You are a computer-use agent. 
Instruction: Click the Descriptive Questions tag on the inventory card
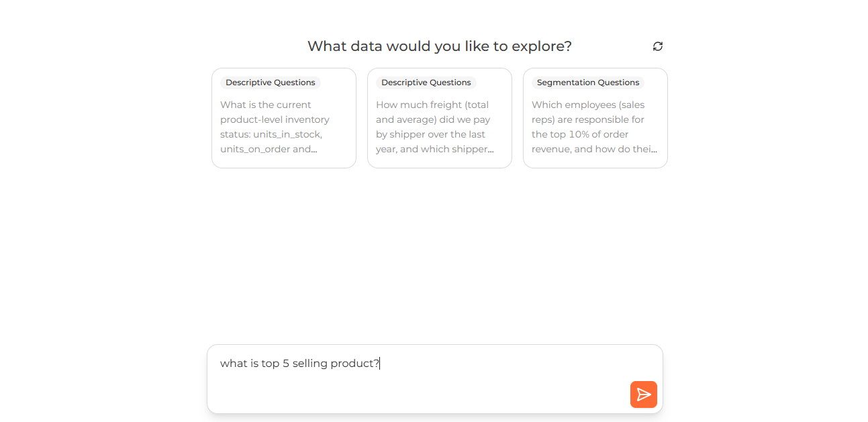(271, 83)
